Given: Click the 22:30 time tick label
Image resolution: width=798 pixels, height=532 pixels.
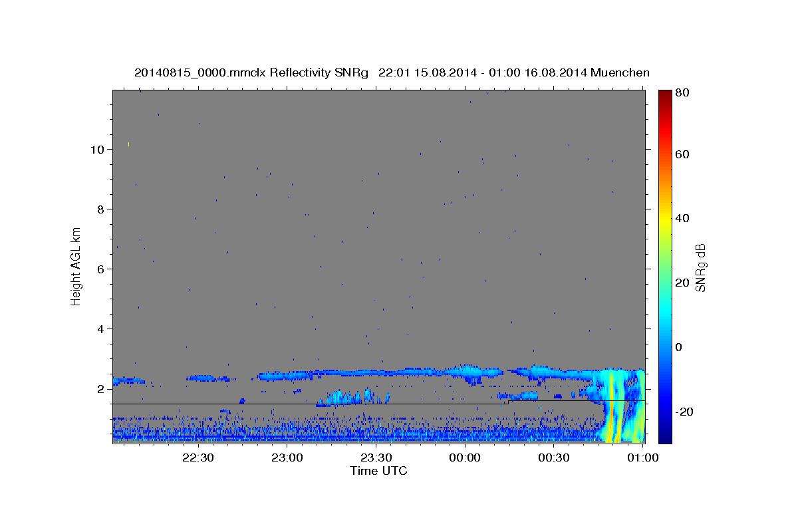Looking at the screenshot, I should (x=198, y=458).
